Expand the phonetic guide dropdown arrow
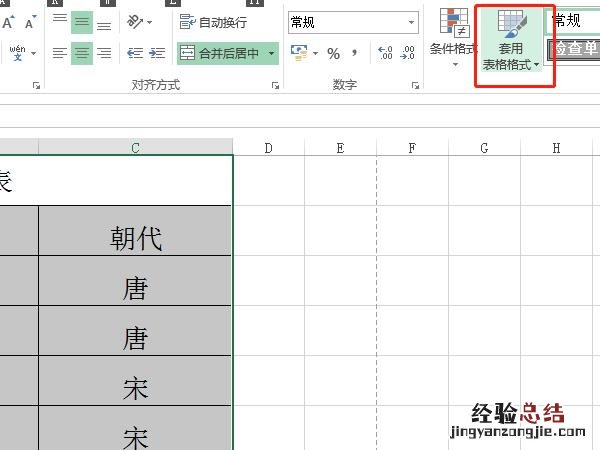Screen dimensions: 600x450 click(x=34, y=53)
